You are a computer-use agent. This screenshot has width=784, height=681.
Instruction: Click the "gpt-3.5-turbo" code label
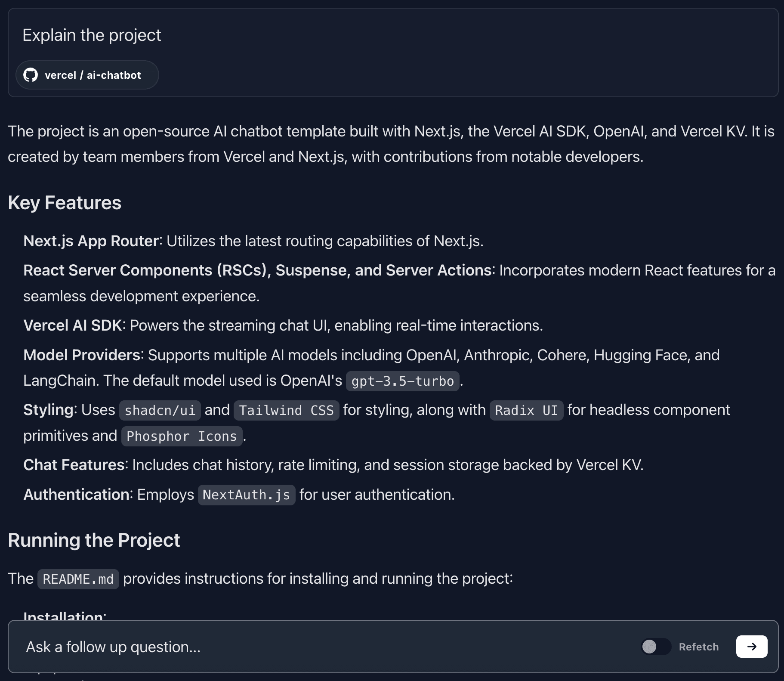click(403, 381)
